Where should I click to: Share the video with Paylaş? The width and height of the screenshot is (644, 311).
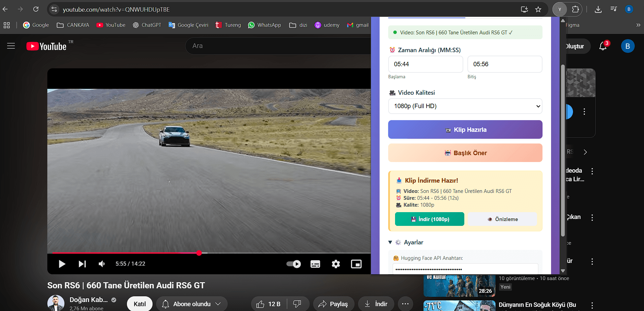click(x=333, y=304)
